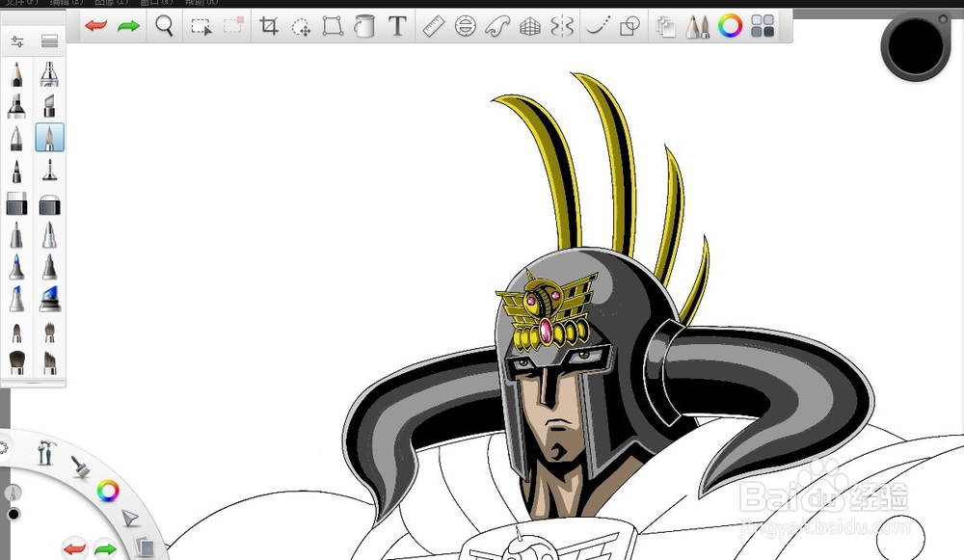
Task: Select the Airbrush in brush palette
Action: point(49,74)
